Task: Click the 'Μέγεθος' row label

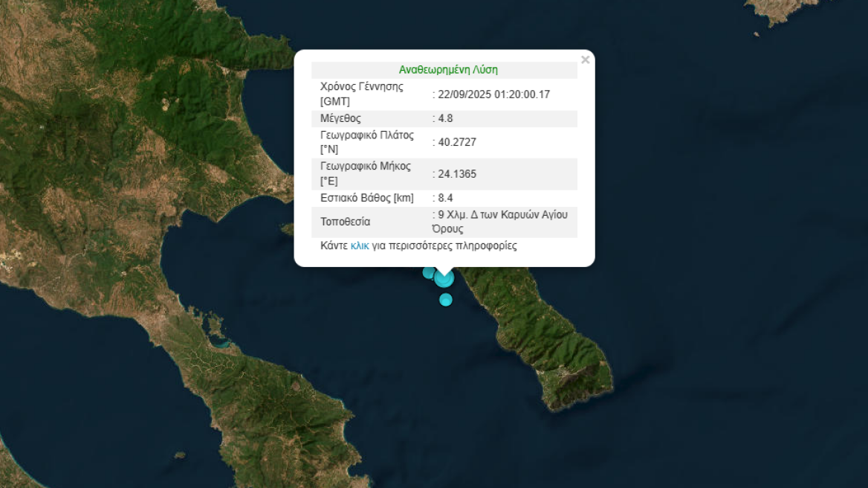Action: click(340, 118)
